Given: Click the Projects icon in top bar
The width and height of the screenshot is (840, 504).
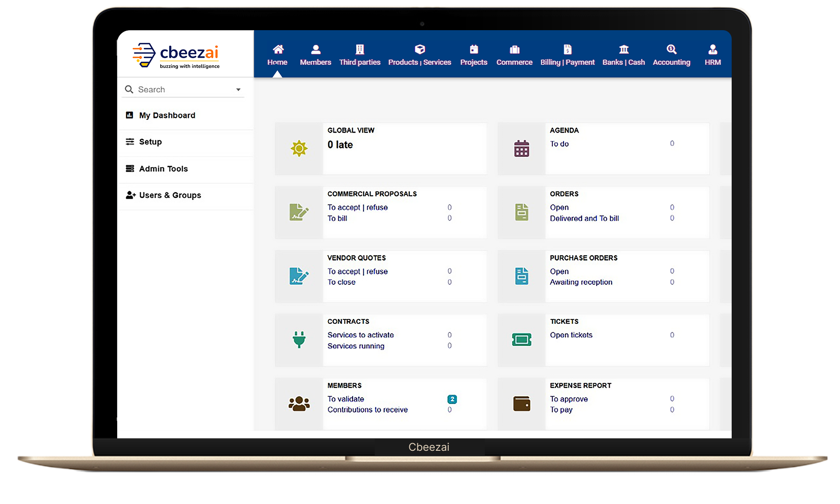Looking at the screenshot, I should [474, 49].
